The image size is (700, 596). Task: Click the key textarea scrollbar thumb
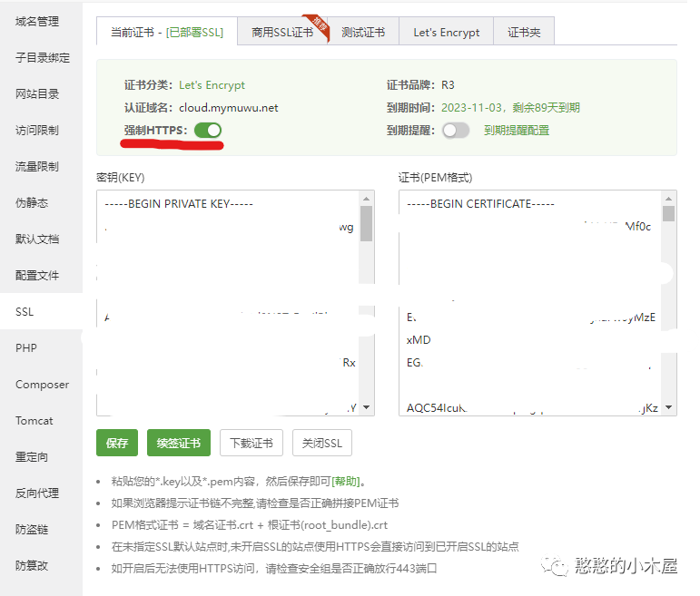point(366,223)
